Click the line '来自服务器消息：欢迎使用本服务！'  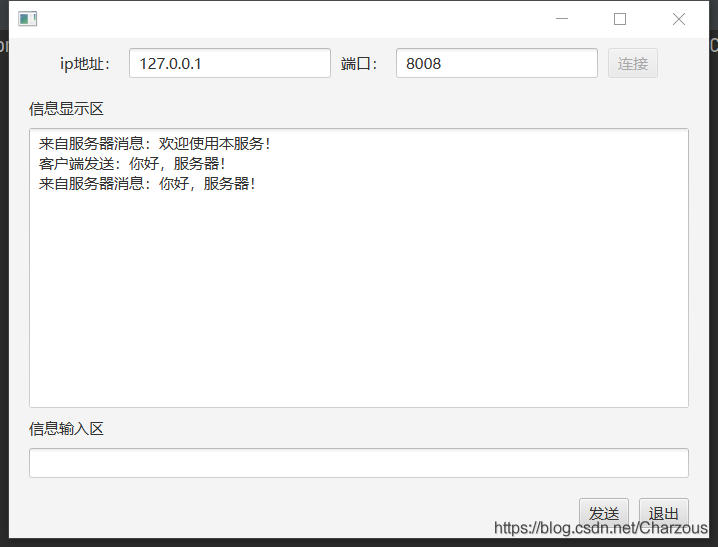tap(155, 144)
